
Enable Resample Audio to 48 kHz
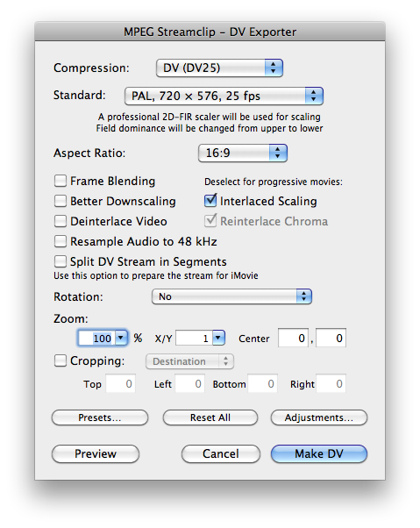point(61,241)
